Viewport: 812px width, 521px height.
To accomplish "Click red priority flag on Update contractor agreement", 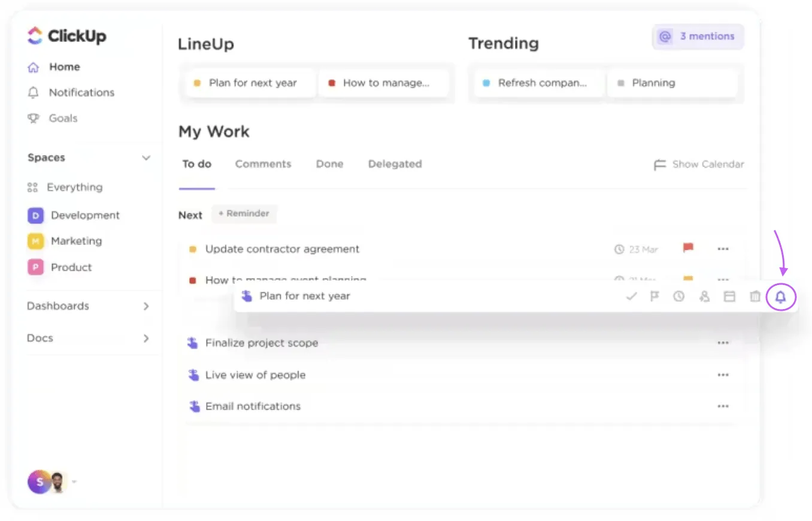I will tap(688, 248).
